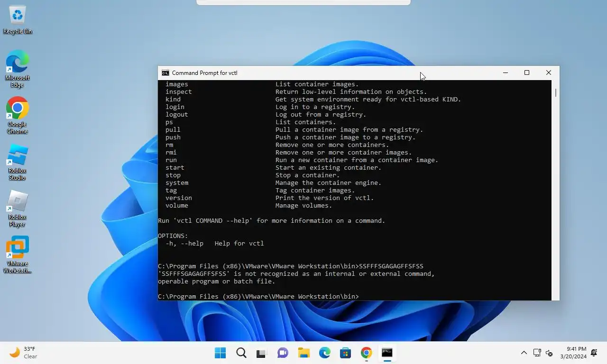The image size is (607, 364).
Task: Click the "Run 'vctl COMMAND --help'" line
Action: tap(272, 221)
